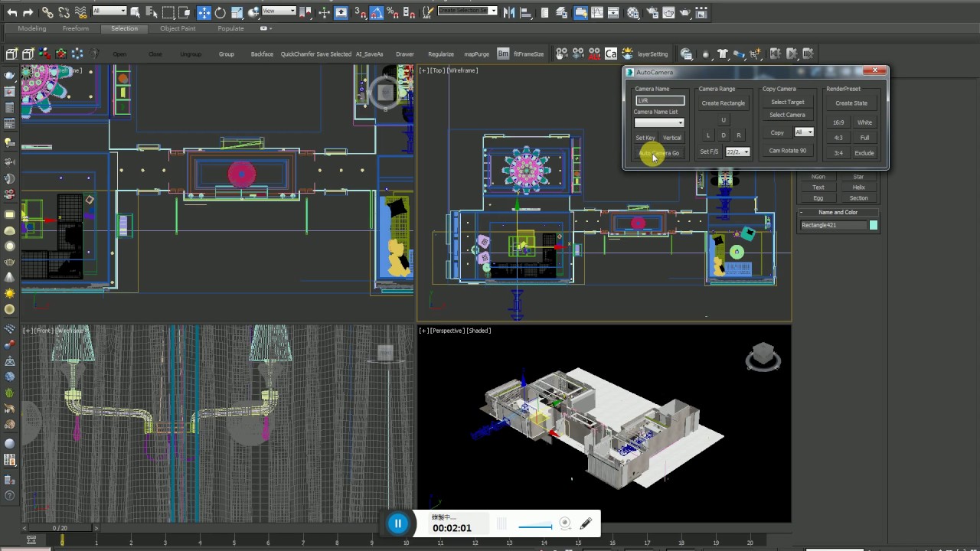The width and height of the screenshot is (980, 551).
Task: Open the Material Editor icon
Action: coord(633,12)
